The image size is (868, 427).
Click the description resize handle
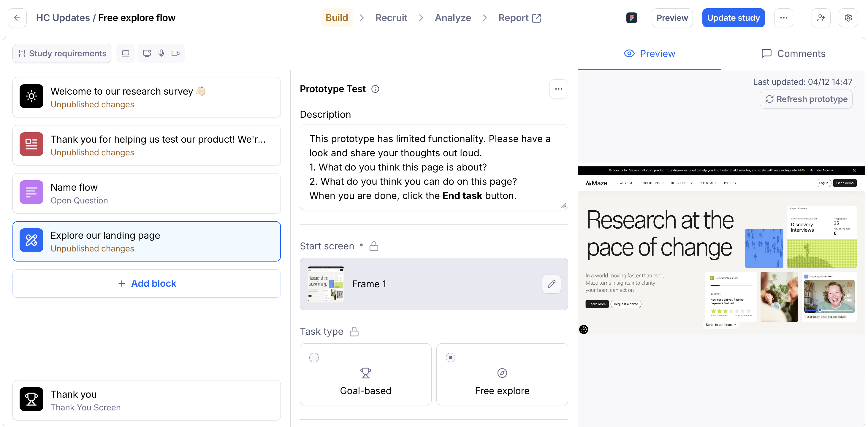point(563,205)
